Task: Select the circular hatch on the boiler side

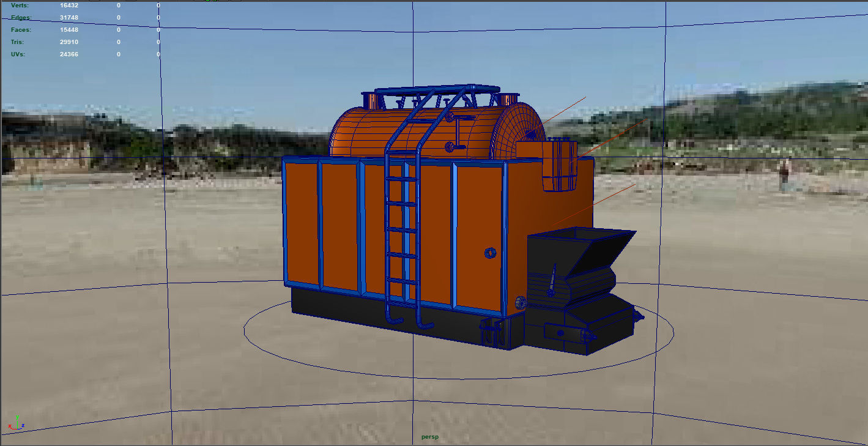Action: [491, 253]
